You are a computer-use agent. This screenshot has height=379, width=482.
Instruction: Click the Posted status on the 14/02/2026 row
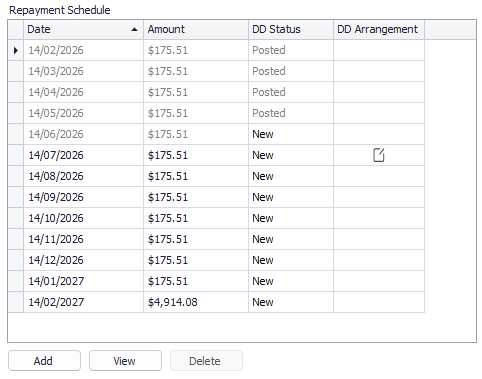[291, 50]
